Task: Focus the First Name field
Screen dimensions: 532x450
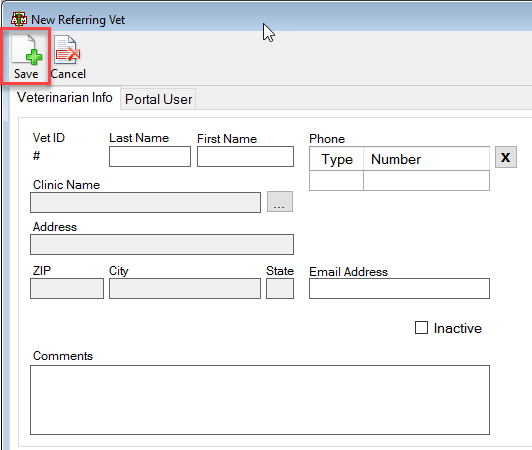Action: 245,156
